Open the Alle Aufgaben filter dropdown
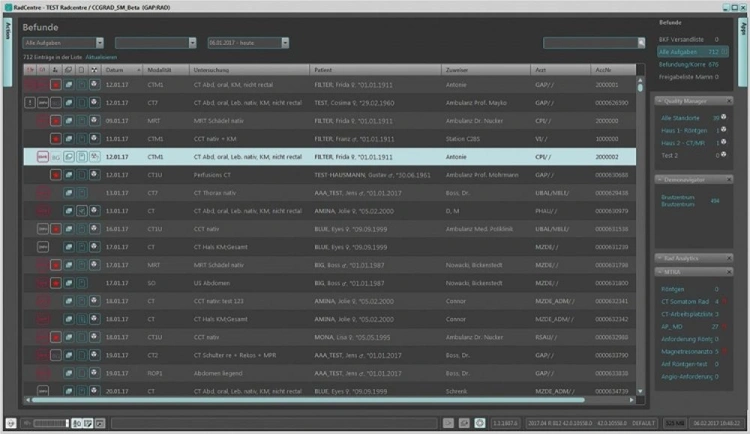Screen dimensions: 750x434 click(x=64, y=43)
